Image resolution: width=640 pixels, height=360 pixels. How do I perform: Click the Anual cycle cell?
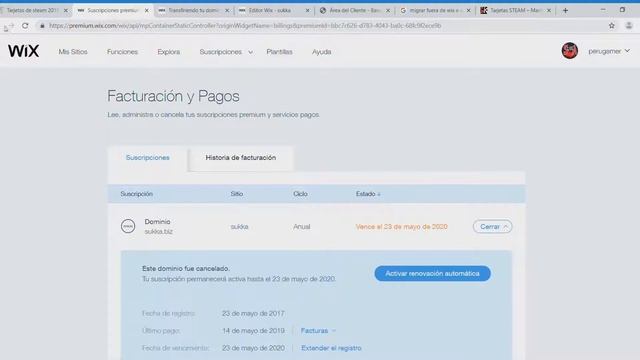click(x=302, y=227)
